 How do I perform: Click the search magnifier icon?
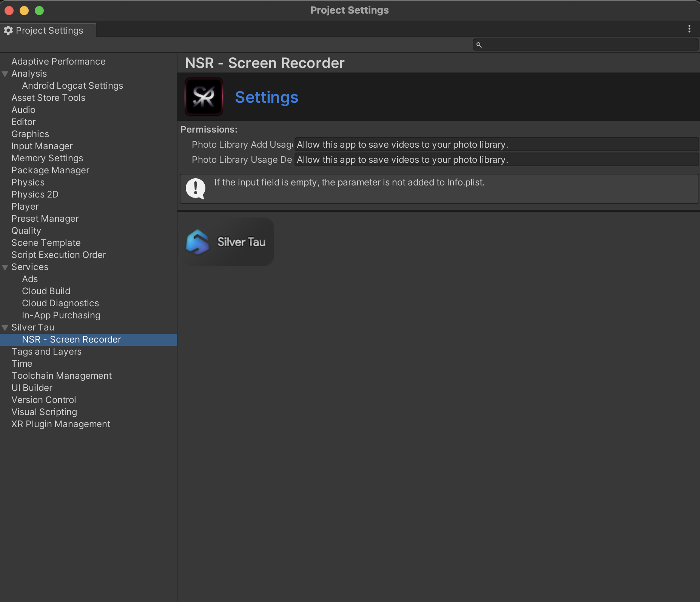coord(479,45)
